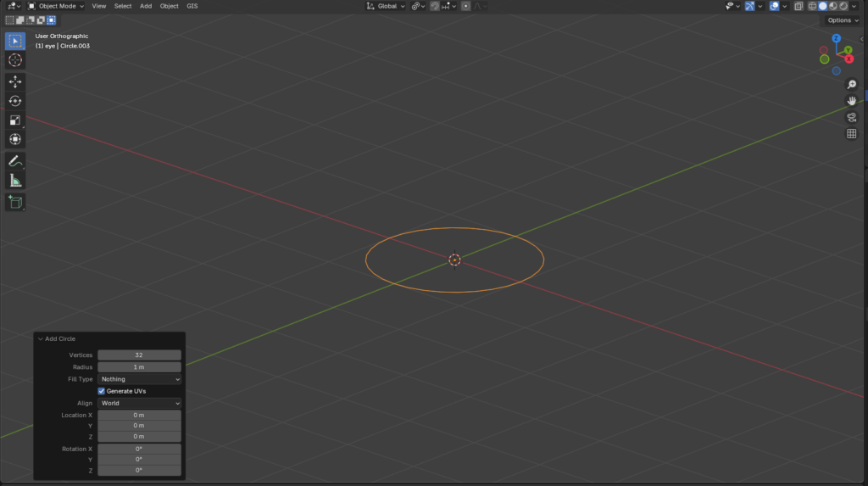Open Global transform orientation dropdown
The width and height of the screenshot is (868, 486).
[386, 6]
